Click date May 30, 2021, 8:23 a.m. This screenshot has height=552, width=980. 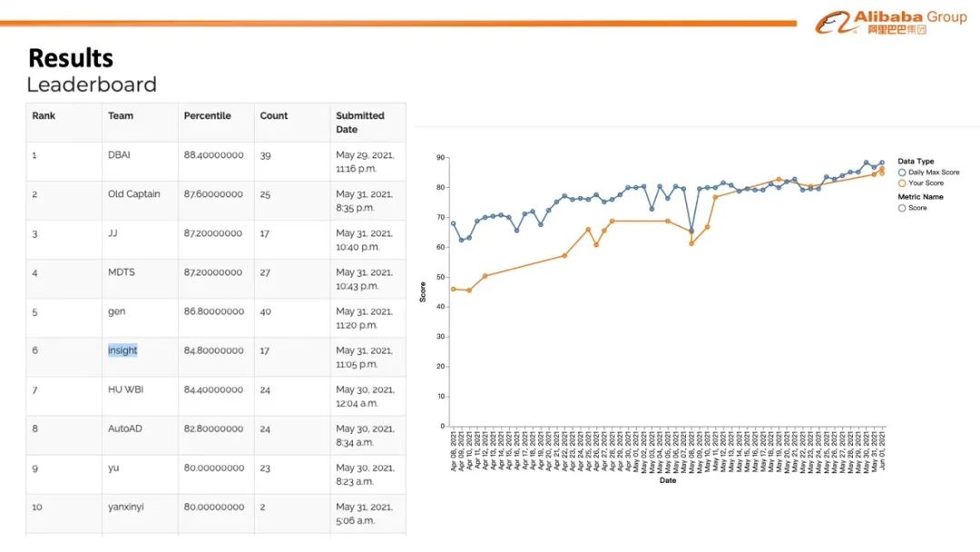(x=365, y=475)
